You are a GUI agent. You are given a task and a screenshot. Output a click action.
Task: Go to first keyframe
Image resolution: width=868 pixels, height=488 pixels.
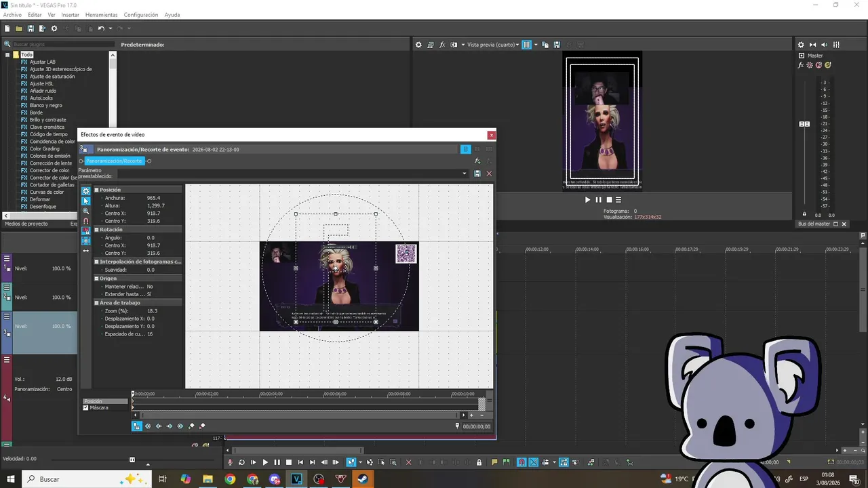pos(148,426)
